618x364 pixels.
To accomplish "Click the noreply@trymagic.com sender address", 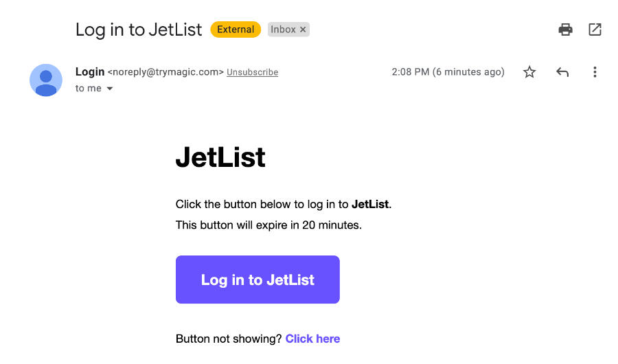I will [x=165, y=72].
